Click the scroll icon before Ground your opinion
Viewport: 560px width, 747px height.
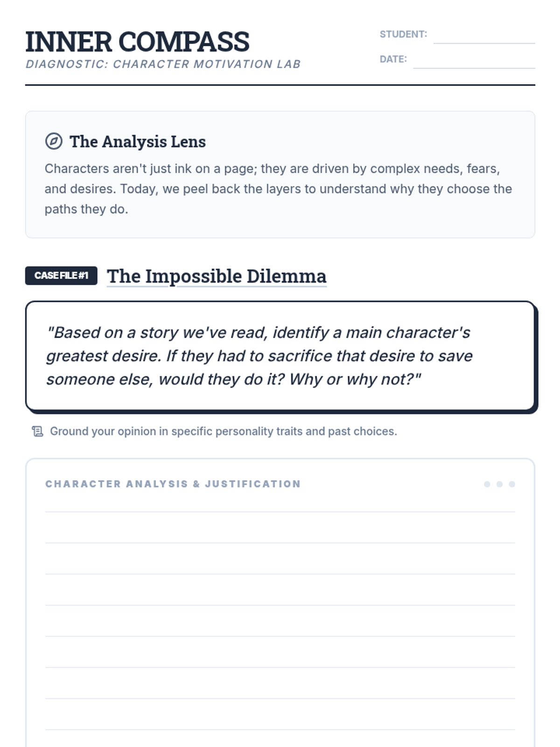click(x=37, y=431)
